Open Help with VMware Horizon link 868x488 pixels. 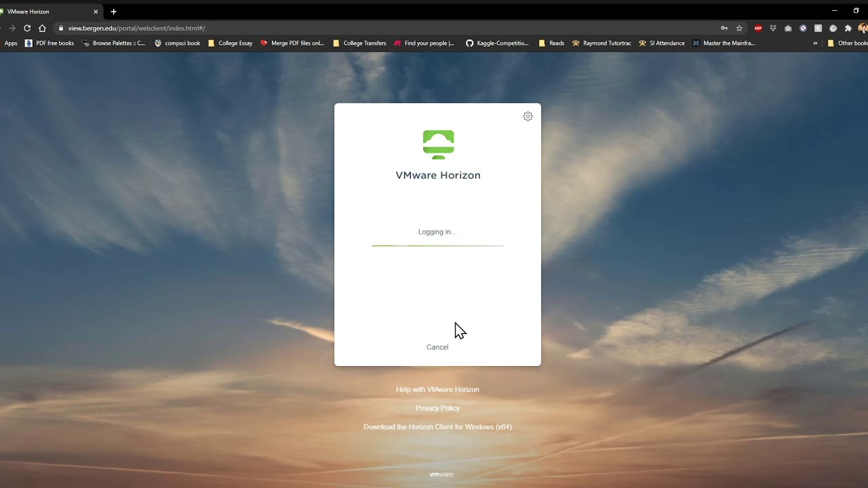coord(437,389)
